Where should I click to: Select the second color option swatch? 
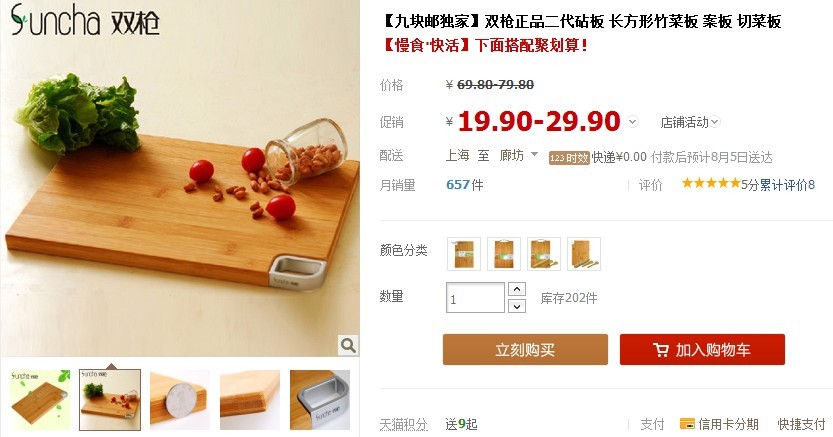coord(504,254)
